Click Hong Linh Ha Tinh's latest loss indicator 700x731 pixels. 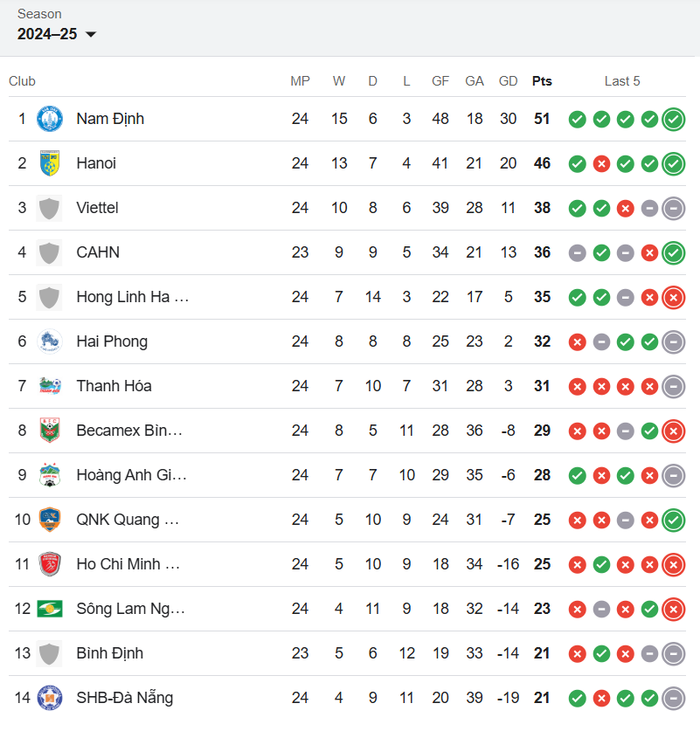point(674,298)
